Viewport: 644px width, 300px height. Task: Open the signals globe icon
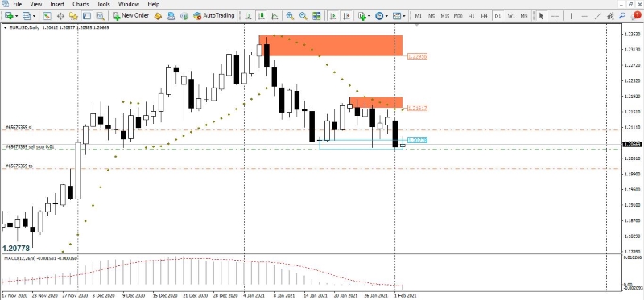point(184,16)
